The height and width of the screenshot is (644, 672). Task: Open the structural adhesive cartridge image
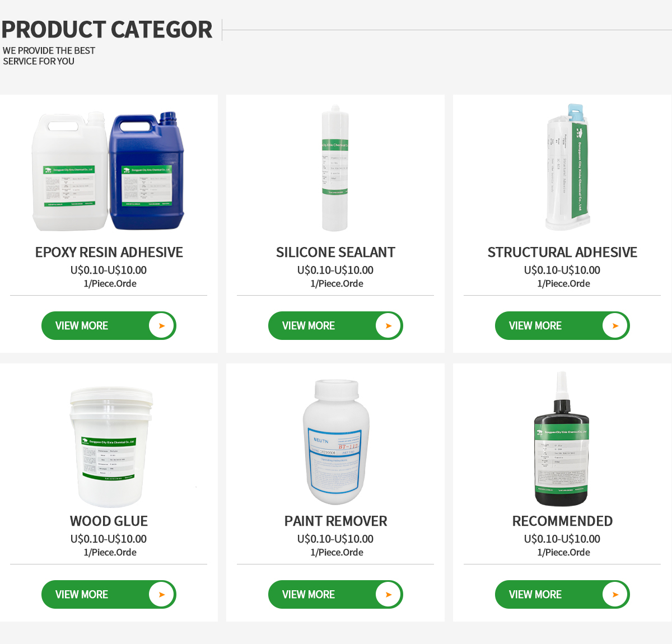tap(567, 167)
